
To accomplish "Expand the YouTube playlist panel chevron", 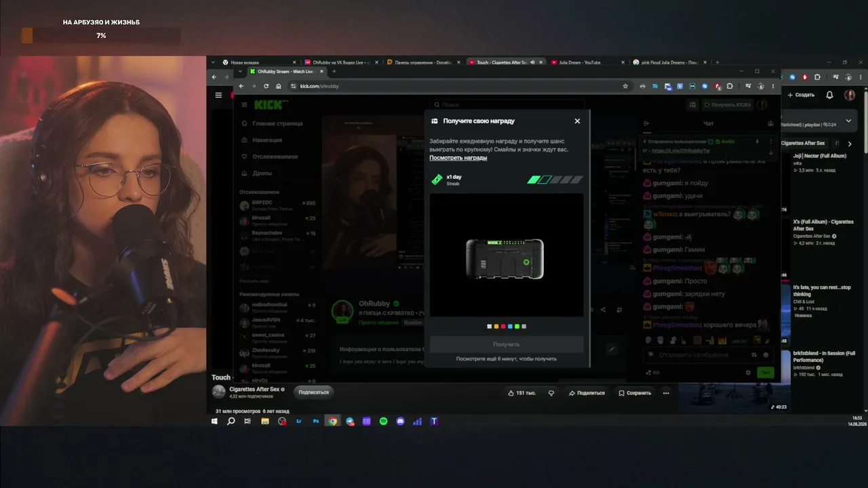I will pyautogui.click(x=848, y=121).
